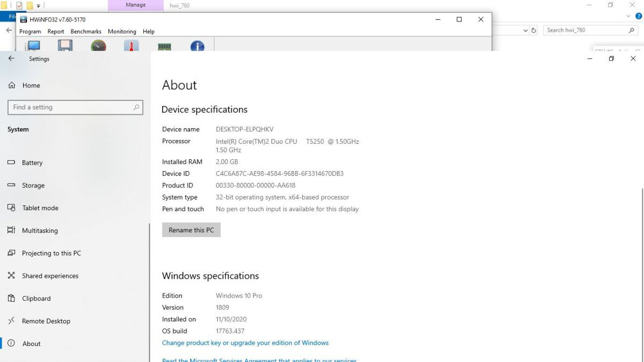The height and width of the screenshot is (362, 644).
Task: Click the Settings back arrow
Action: click(x=11, y=58)
